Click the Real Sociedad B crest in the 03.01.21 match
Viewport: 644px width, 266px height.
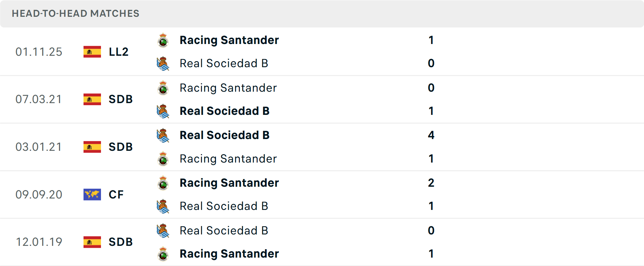(x=163, y=135)
